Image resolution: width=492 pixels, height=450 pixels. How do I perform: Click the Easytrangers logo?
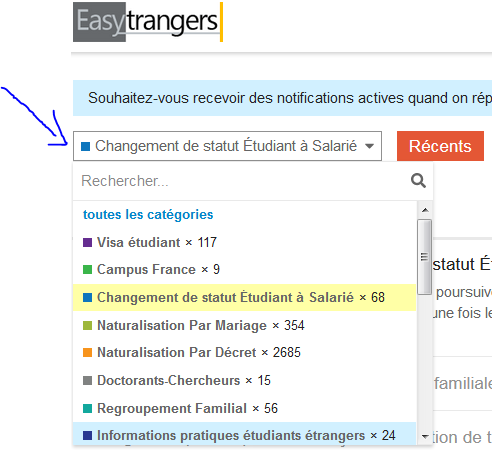pyautogui.click(x=148, y=22)
